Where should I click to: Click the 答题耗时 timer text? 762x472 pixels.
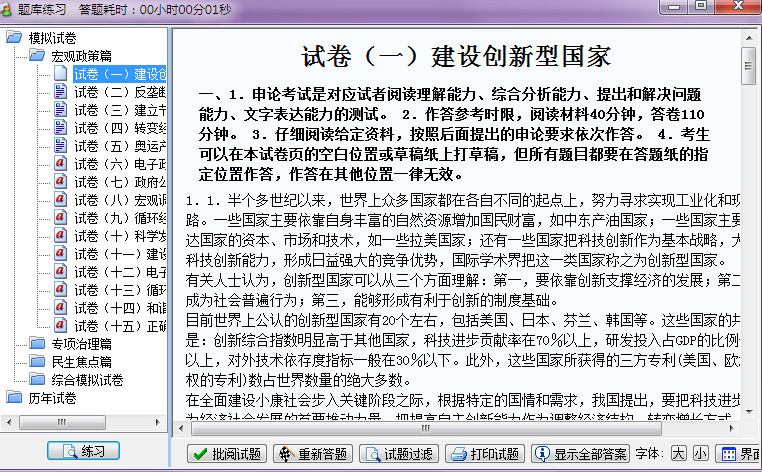click(156, 10)
